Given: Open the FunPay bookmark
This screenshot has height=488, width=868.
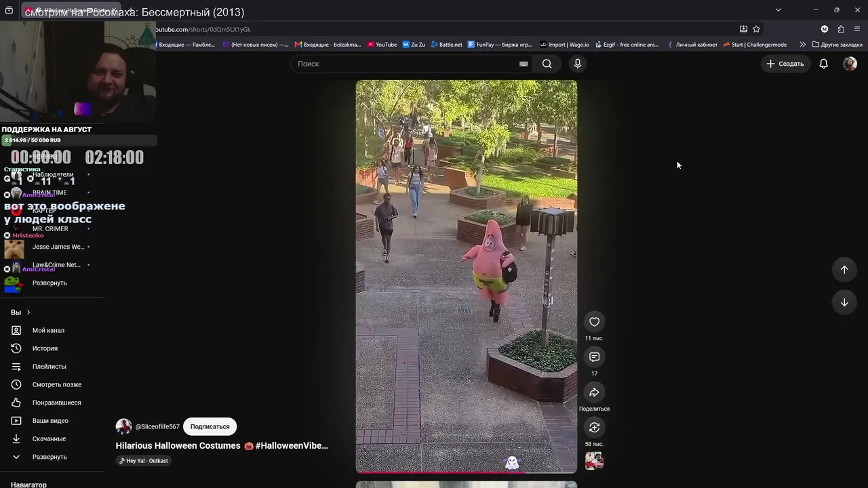Looking at the screenshot, I should click(500, 45).
